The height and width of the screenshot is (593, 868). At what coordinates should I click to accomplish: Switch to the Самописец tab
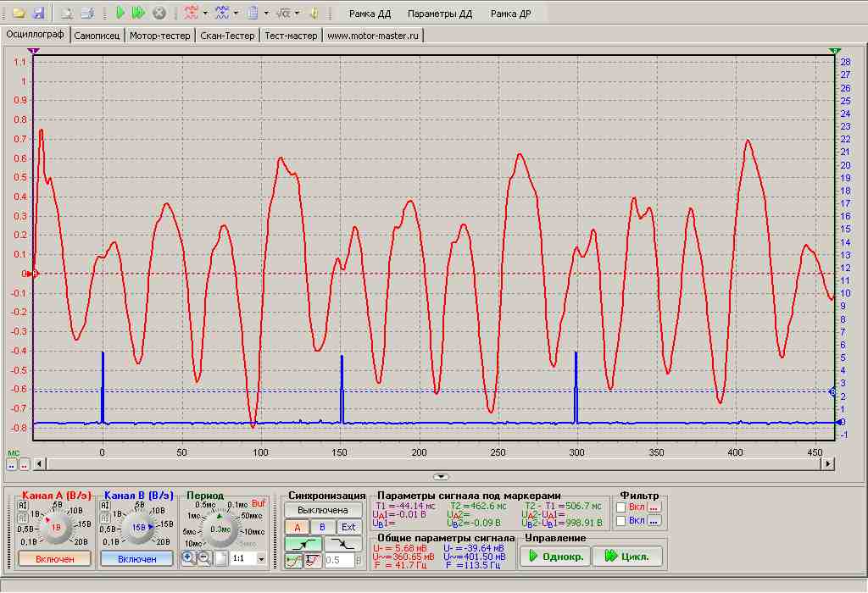point(97,36)
